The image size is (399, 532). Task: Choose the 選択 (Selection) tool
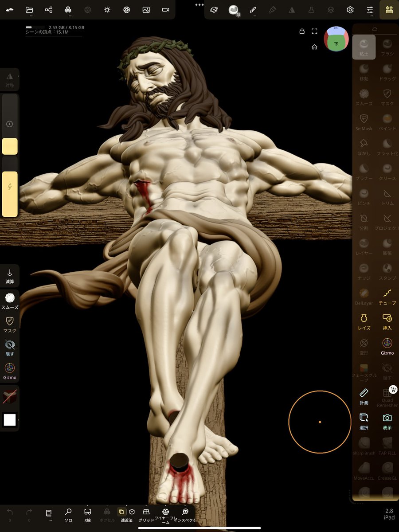coord(364,421)
